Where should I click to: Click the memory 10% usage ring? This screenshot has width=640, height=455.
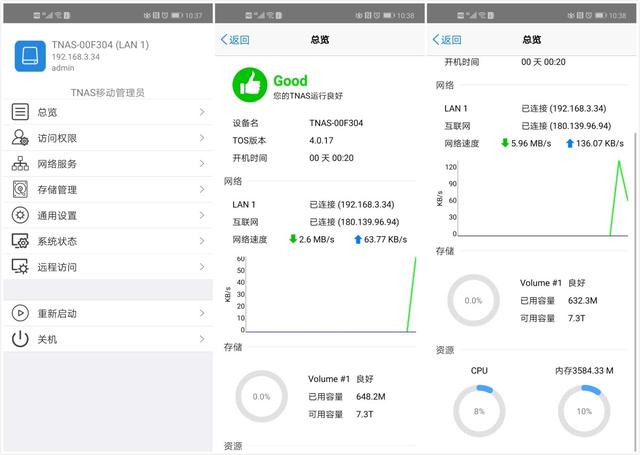[584, 411]
